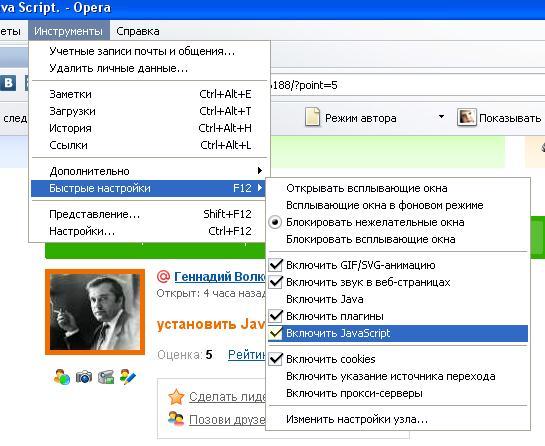Open История from the tools menu
Viewport: 545px width, 446px height.
(149, 128)
